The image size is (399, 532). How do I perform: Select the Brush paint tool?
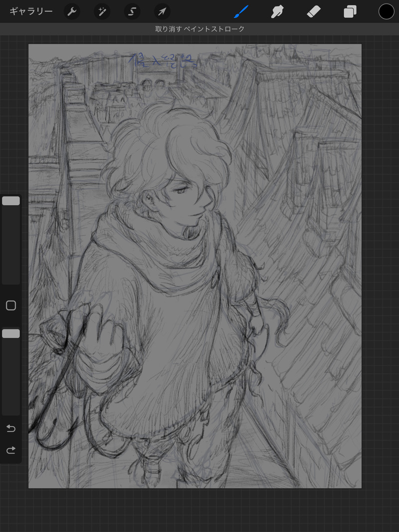(241, 12)
